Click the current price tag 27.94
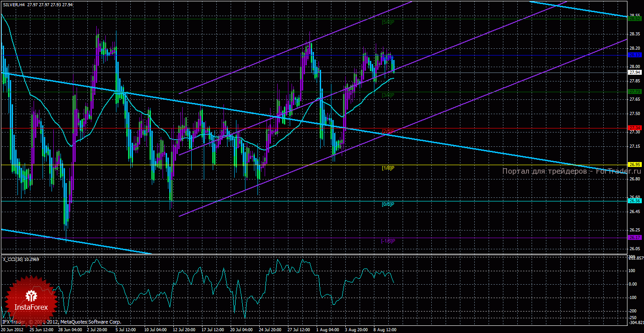Image resolution: width=644 pixels, height=333 pixels. [635, 72]
